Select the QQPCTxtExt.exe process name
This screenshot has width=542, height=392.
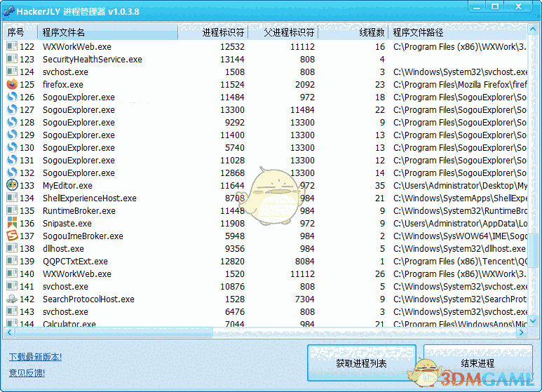[75, 262]
